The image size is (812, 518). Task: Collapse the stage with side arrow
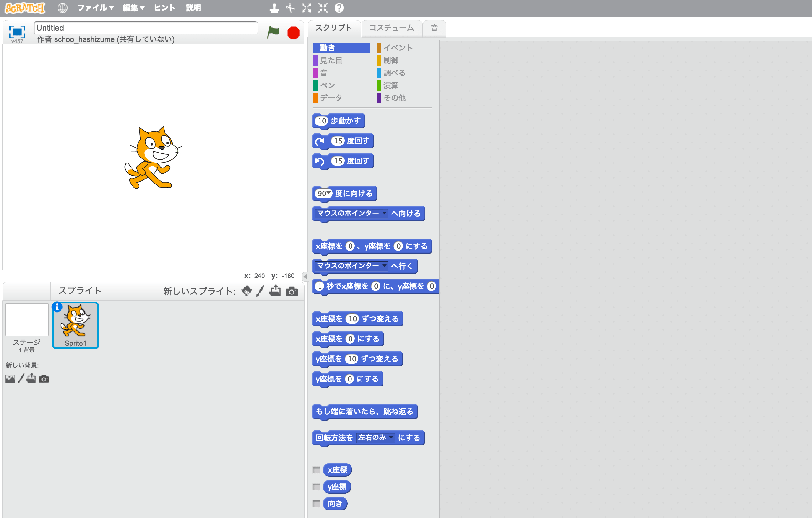pyautogui.click(x=305, y=276)
